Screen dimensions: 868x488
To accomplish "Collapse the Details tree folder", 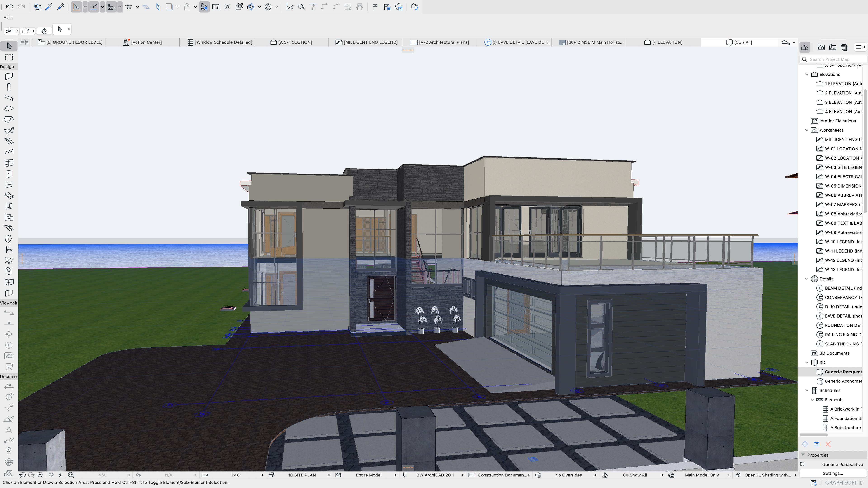I will [x=807, y=279].
